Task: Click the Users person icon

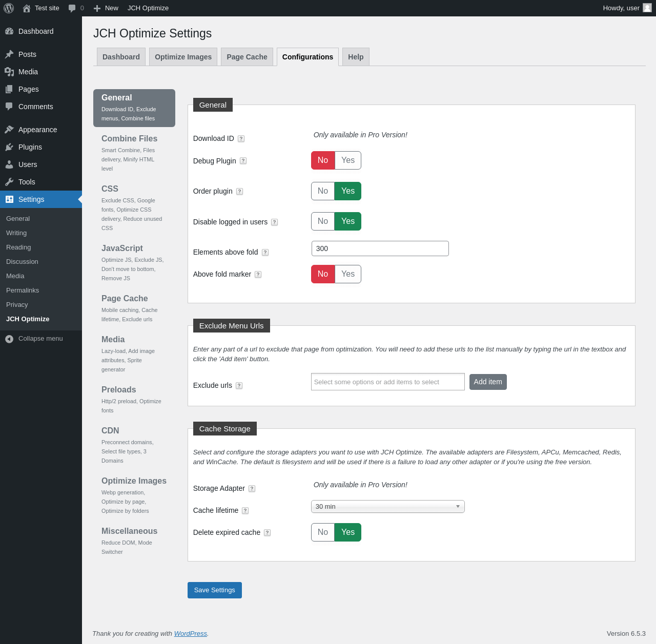Action: point(9,164)
